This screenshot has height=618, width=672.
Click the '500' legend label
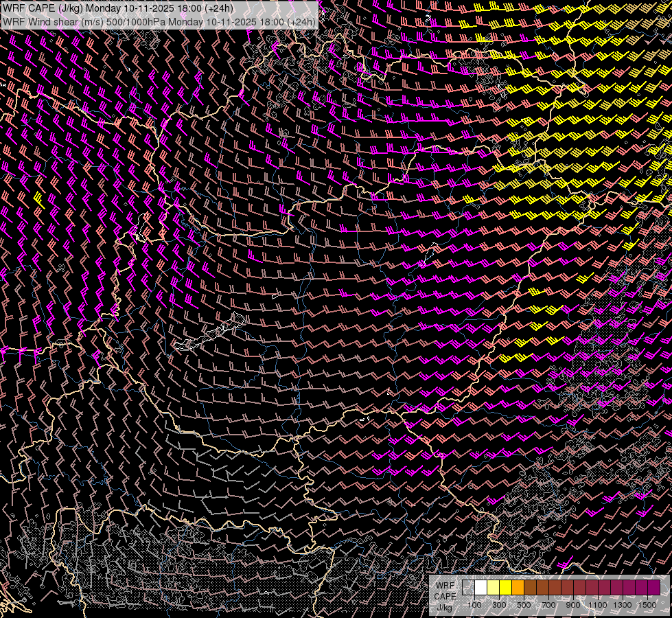(x=524, y=605)
